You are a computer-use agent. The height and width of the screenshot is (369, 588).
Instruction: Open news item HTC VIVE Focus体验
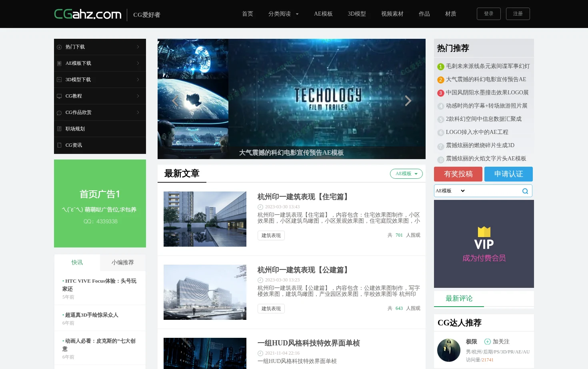click(x=99, y=285)
